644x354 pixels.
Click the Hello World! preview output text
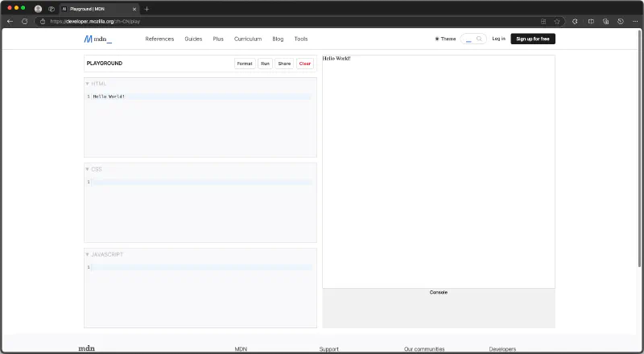pyautogui.click(x=336, y=59)
